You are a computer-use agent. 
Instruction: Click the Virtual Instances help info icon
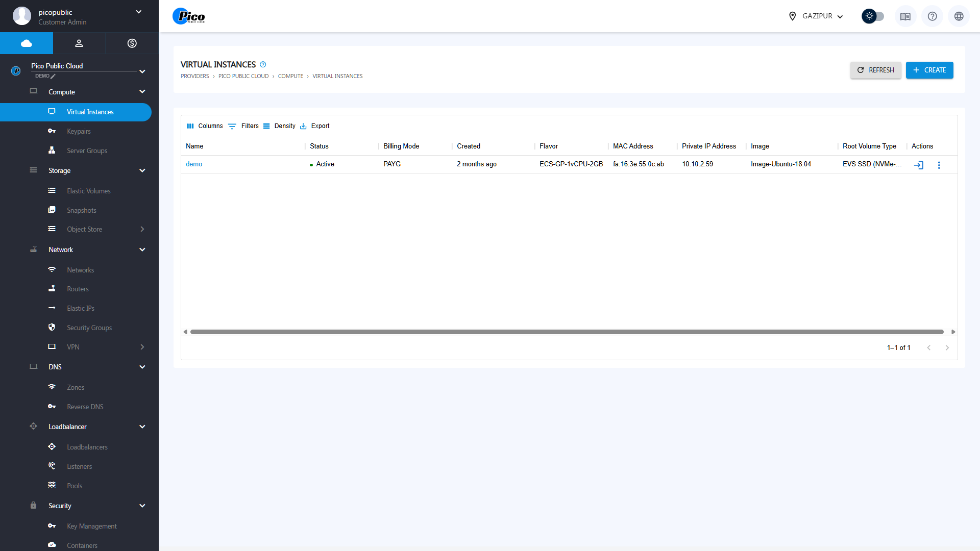tap(263, 65)
